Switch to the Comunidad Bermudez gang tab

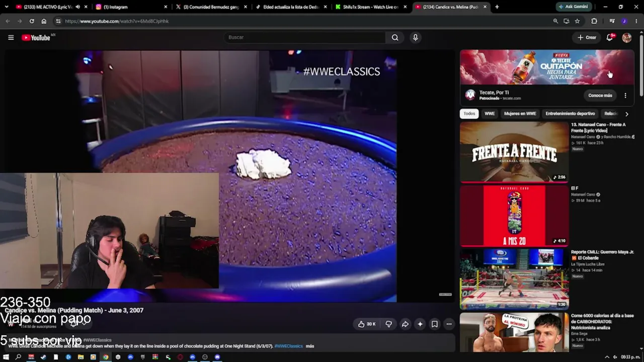coord(210,7)
